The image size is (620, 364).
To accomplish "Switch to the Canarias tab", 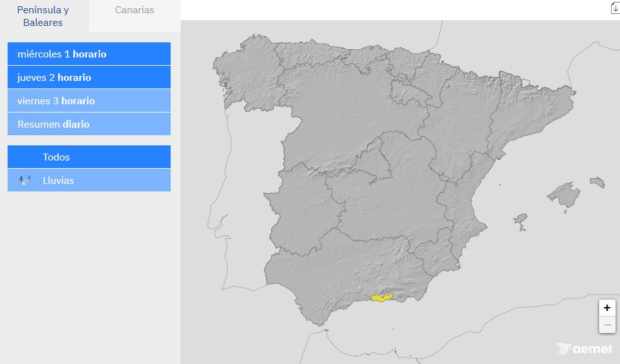I will [x=134, y=10].
